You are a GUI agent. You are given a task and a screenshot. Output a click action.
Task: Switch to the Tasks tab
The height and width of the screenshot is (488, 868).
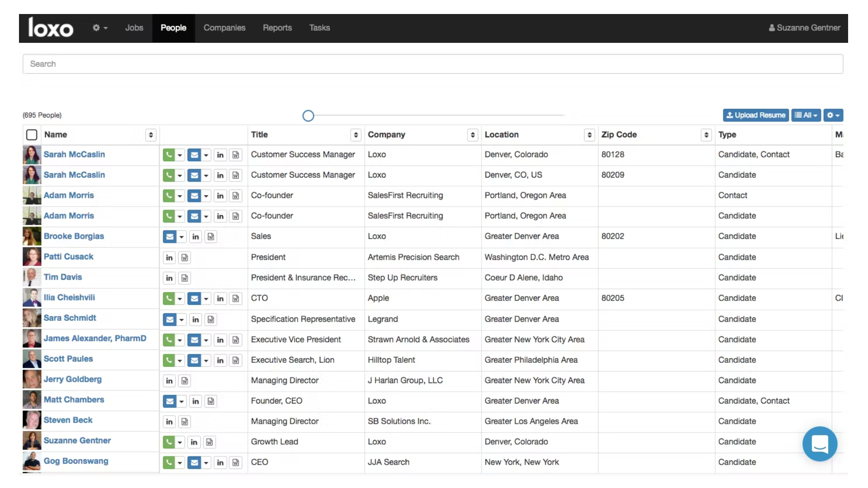[320, 28]
